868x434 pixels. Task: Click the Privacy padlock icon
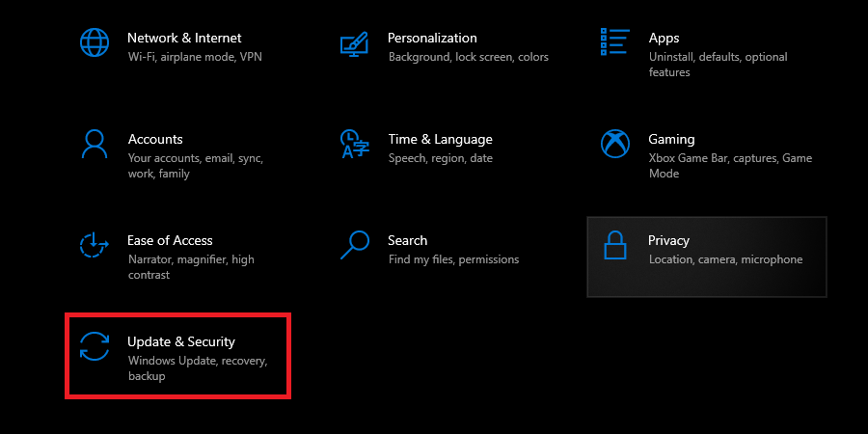[614, 245]
